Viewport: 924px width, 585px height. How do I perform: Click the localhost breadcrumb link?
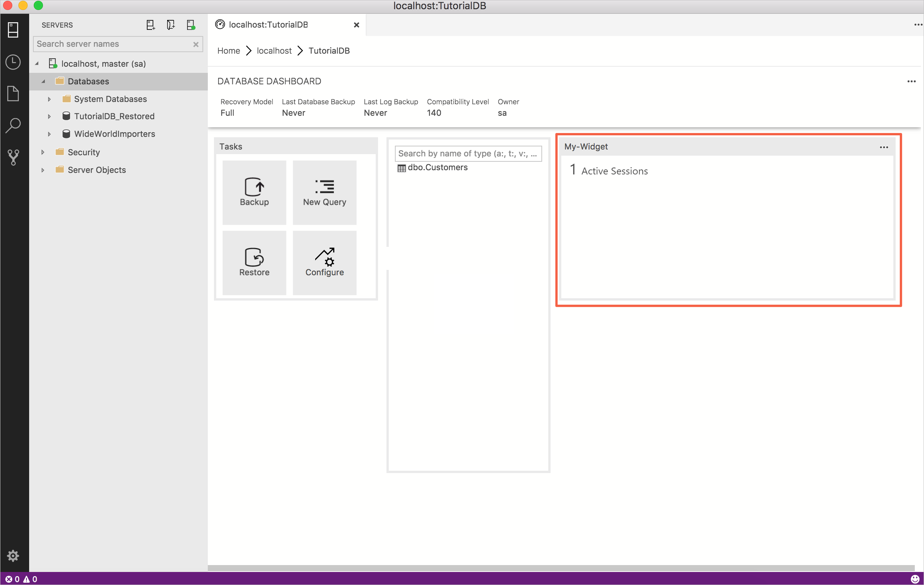[x=274, y=51]
